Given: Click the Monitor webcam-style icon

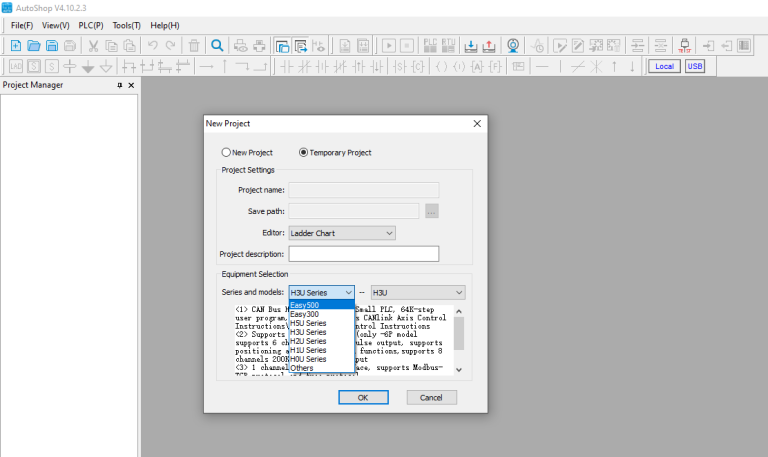Looking at the screenshot, I should coord(513,46).
